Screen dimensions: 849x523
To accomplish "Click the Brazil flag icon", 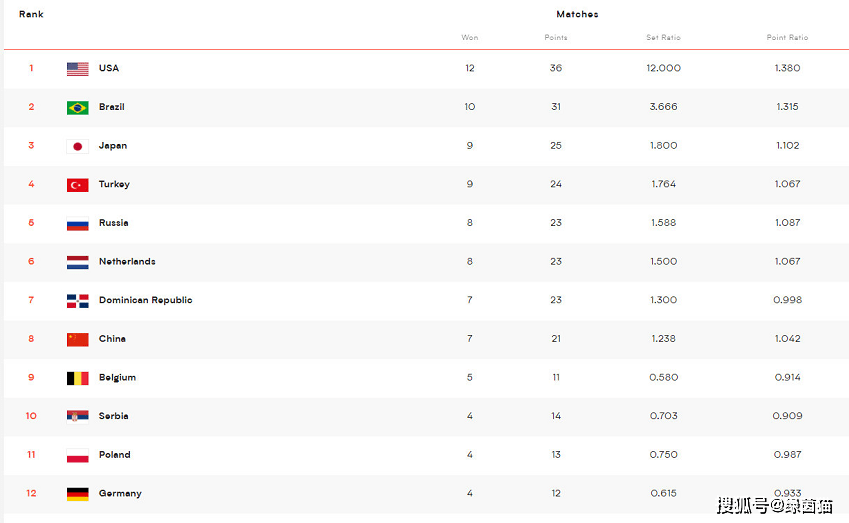I will tap(77, 108).
